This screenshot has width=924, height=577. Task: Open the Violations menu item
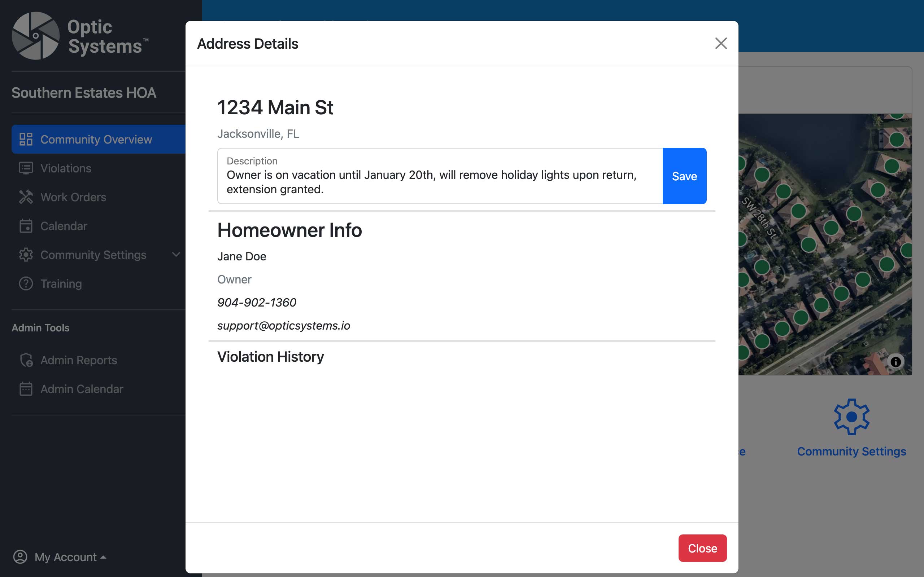pos(66,168)
